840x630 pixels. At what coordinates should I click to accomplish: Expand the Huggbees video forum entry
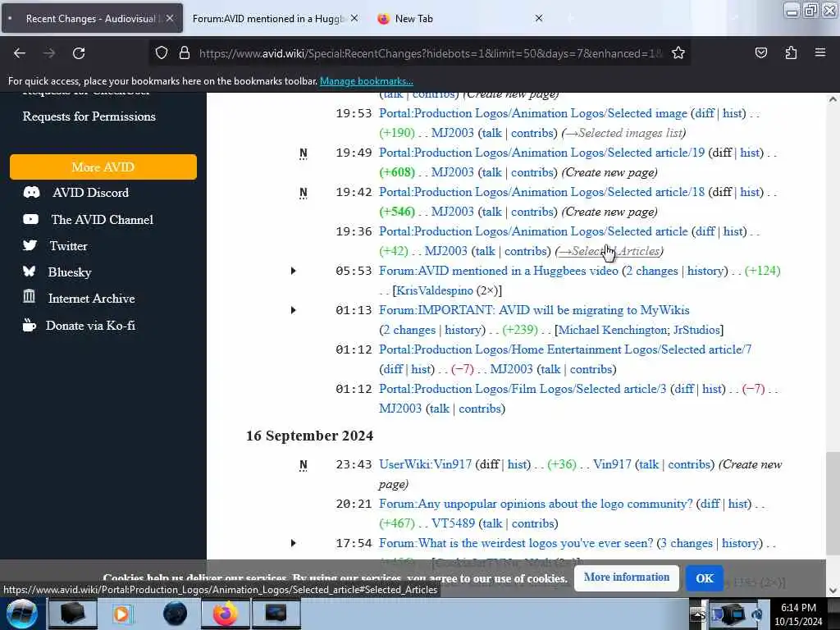(x=293, y=271)
